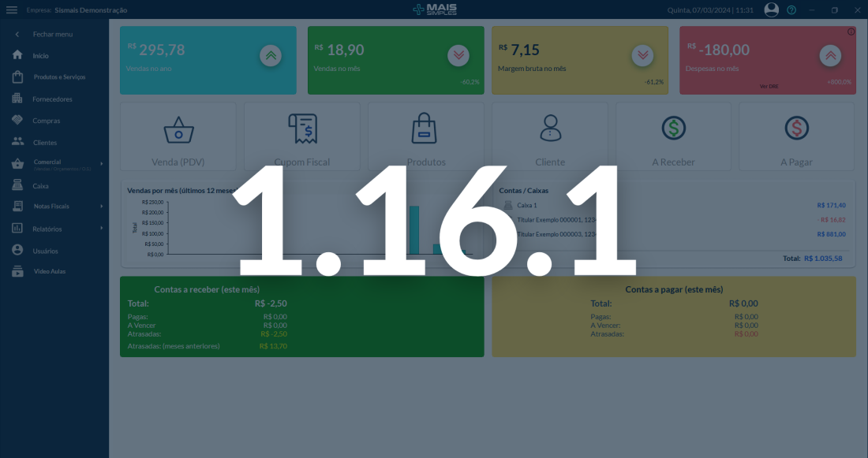Viewport: 868px width, 458px height.
Task: Click the Compras handshake icon
Action: click(x=17, y=120)
